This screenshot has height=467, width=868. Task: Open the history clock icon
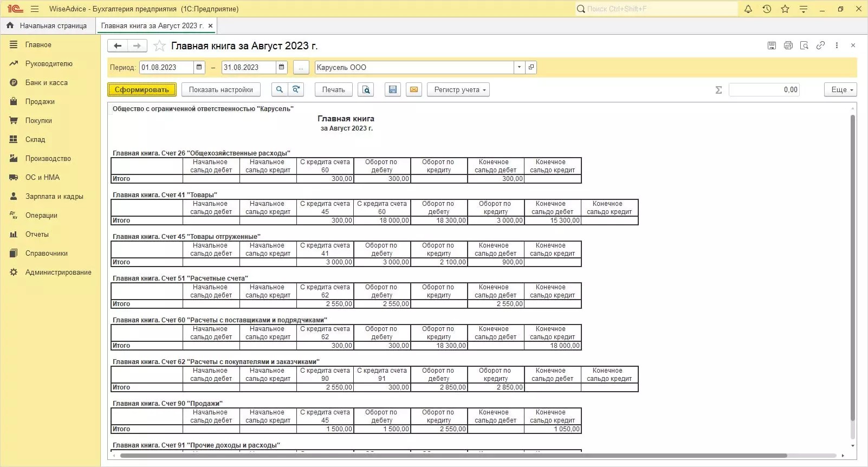767,9
